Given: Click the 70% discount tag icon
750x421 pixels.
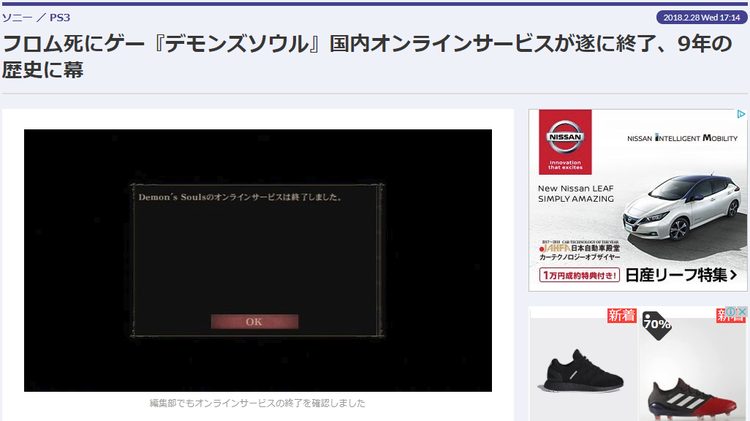Looking at the screenshot, I should tap(657, 325).
